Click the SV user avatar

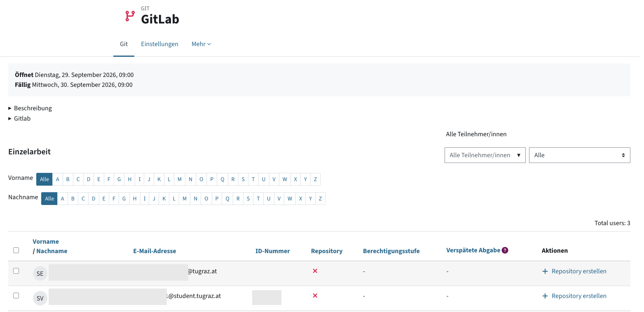[40, 298]
